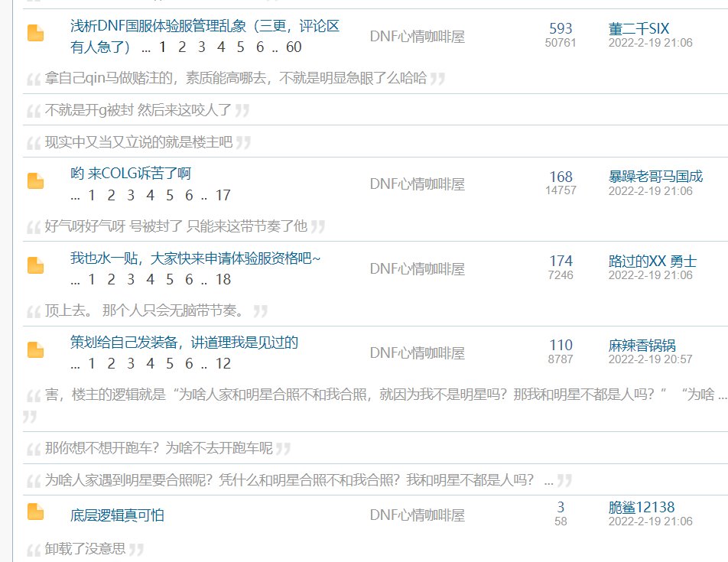Jump to page 3 of 哟 来COLG诉苦了啊
This screenshot has height=562, width=728.
[131, 196]
